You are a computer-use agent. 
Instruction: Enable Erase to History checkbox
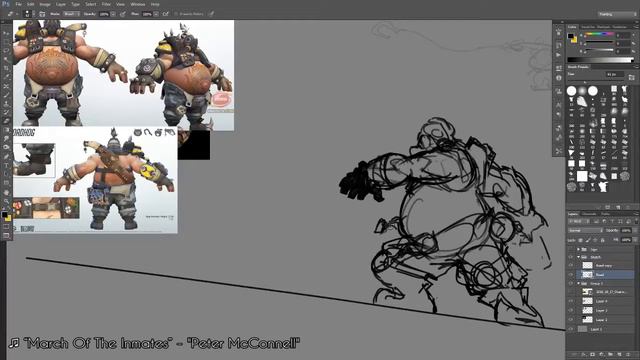pyautogui.click(x=177, y=14)
